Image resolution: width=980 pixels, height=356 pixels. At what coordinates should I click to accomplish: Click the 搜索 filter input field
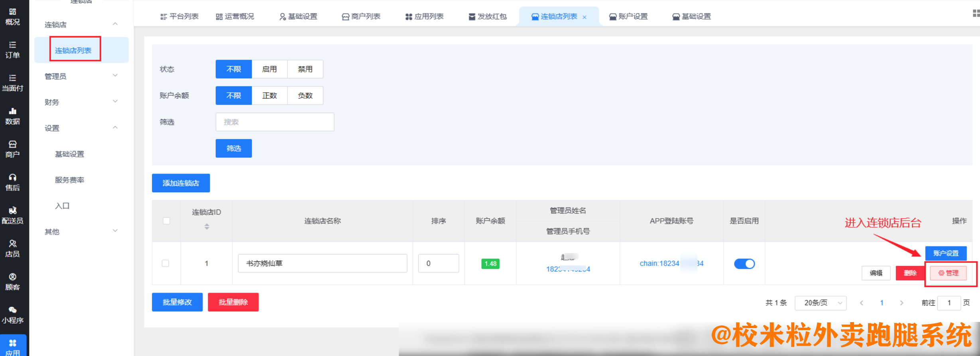pyautogui.click(x=275, y=122)
